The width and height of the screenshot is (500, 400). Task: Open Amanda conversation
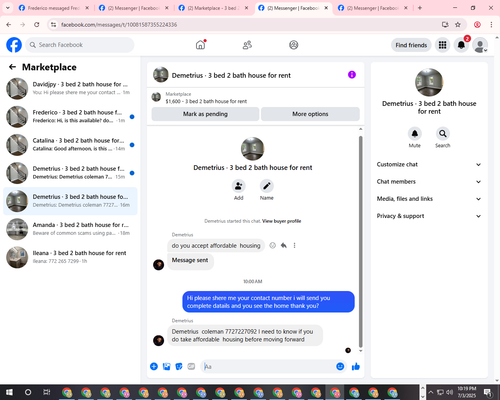[x=70, y=229]
